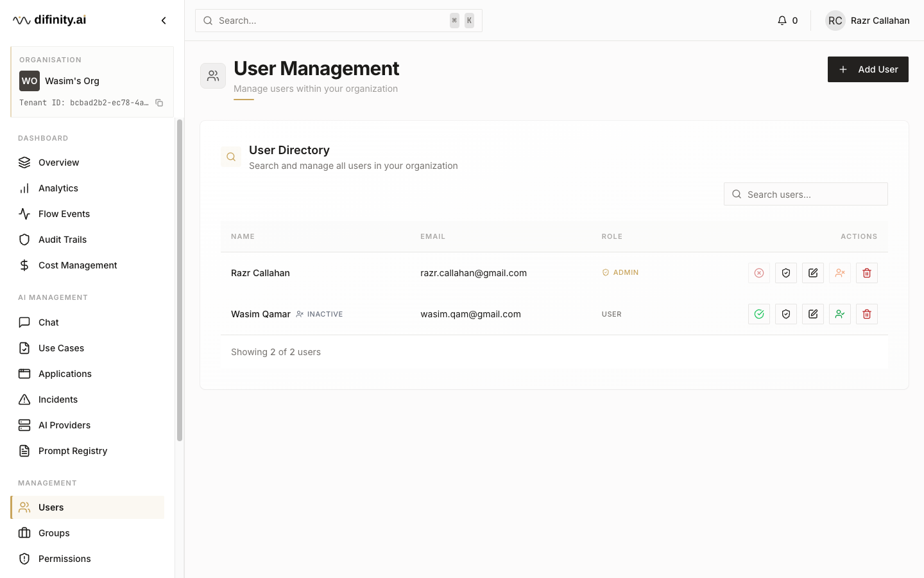This screenshot has width=924, height=578.
Task: Go to Flow Events
Action: coord(87,214)
